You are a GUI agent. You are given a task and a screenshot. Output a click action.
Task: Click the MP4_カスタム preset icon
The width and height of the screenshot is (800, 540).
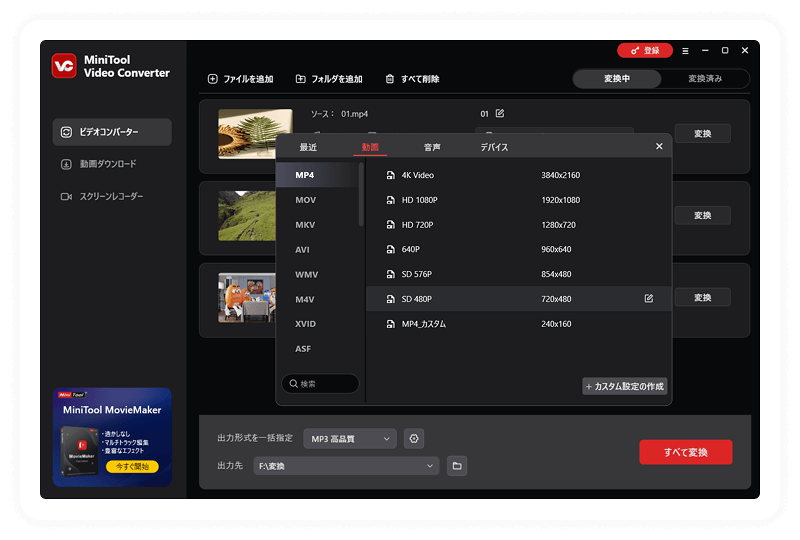391,324
